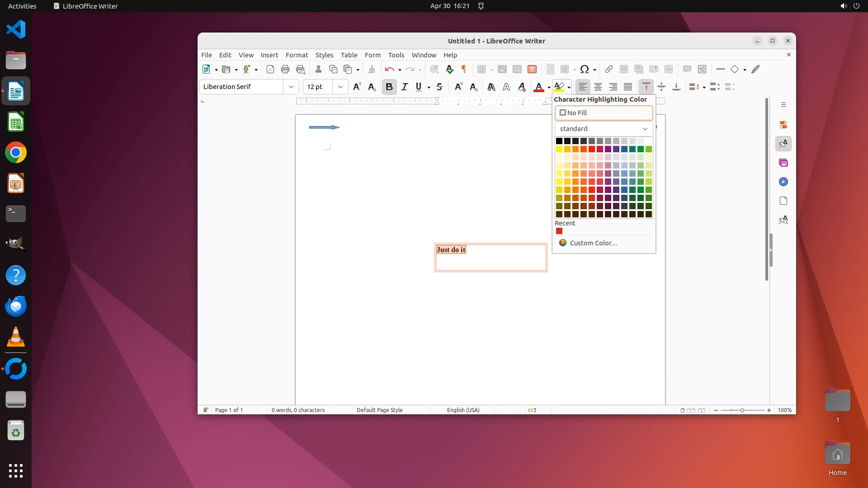Click the Insert Special Character omega icon
Image resolution: width=868 pixels, height=488 pixels.
tap(585, 69)
